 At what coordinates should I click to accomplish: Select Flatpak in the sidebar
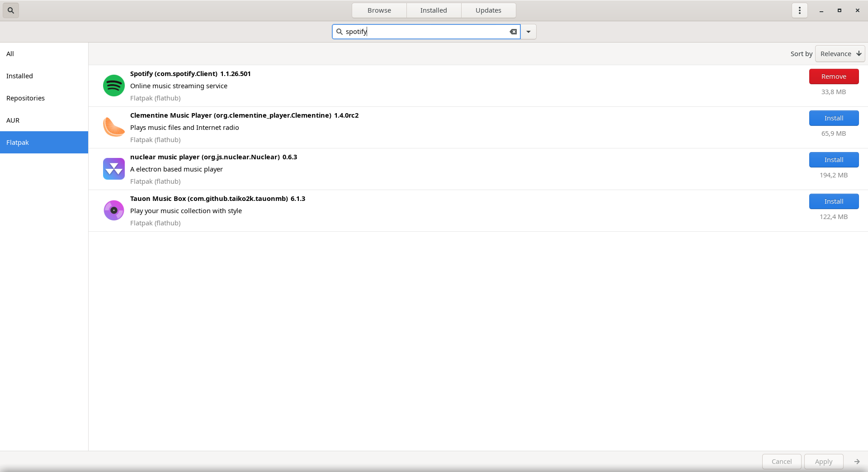point(44,143)
